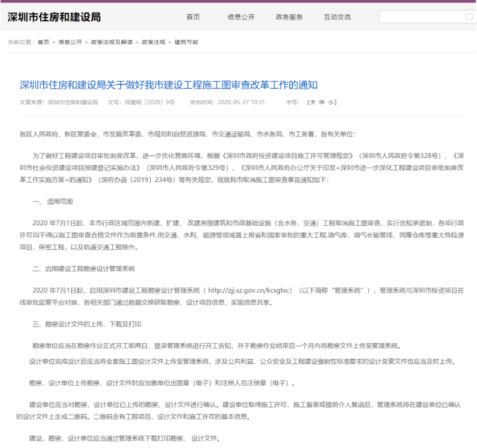The image size is (477, 448).
Task: Click the 文章来源：深圳市住房和建设局 text
Action: pos(59,102)
